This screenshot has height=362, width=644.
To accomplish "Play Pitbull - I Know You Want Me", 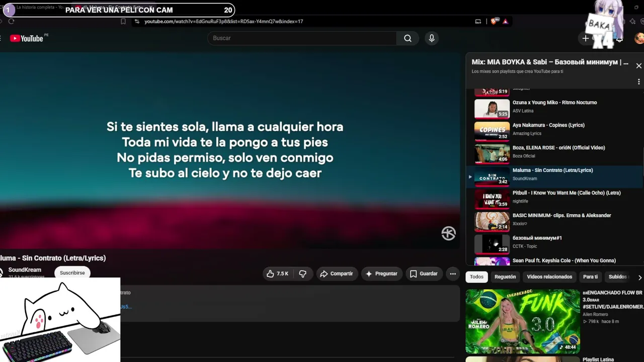I will [x=567, y=193].
